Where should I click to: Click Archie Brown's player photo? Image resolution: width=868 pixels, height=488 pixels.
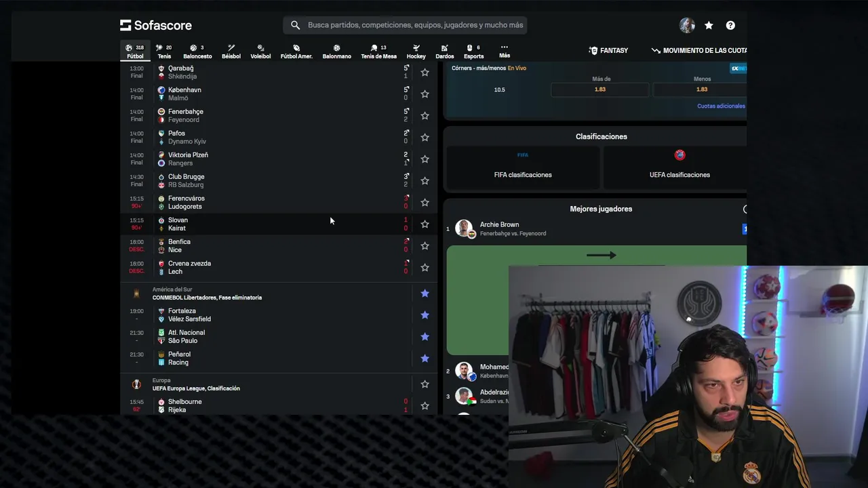pyautogui.click(x=465, y=228)
